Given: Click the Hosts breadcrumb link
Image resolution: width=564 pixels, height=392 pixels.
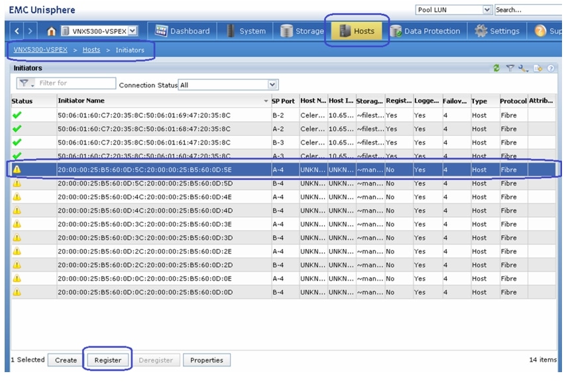Looking at the screenshot, I should point(91,50).
